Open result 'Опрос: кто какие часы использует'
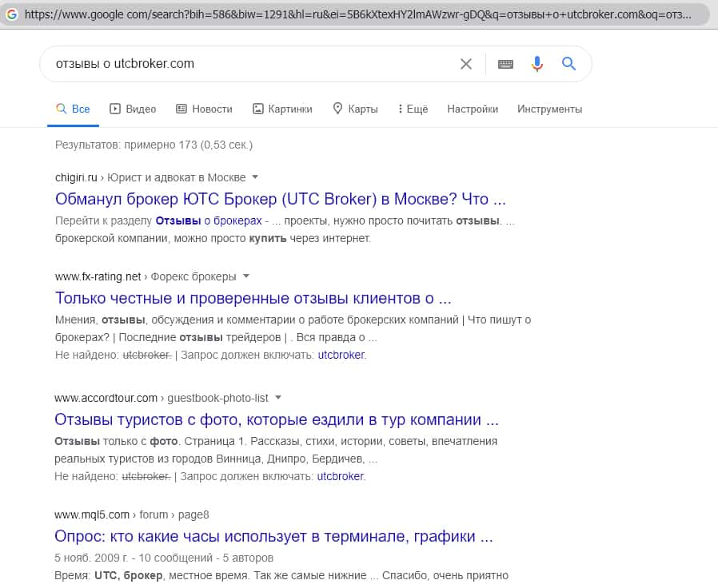This screenshot has width=718, height=588. (x=273, y=536)
